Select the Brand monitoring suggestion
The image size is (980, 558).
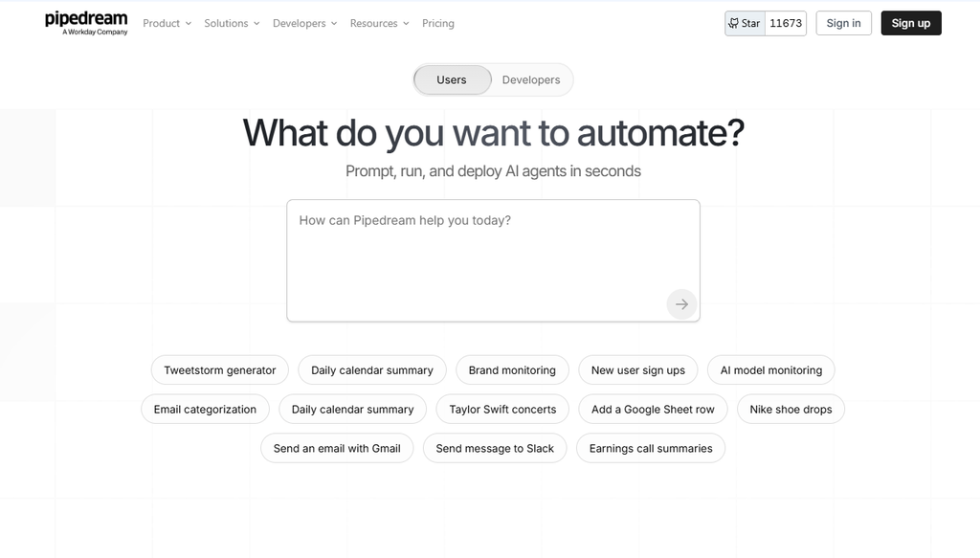click(x=512, y=369)
